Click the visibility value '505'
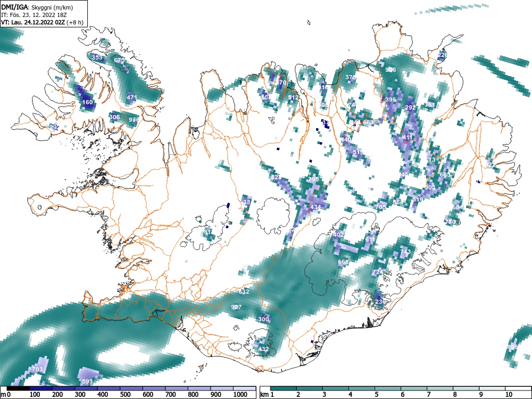Image resolution: width=532 pixels, height=399 pixels. 430,187
